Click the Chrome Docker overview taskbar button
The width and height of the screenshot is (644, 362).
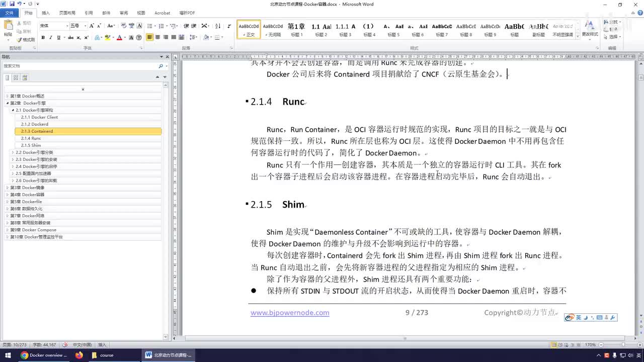pyautogui.click(x=44, y=355)
